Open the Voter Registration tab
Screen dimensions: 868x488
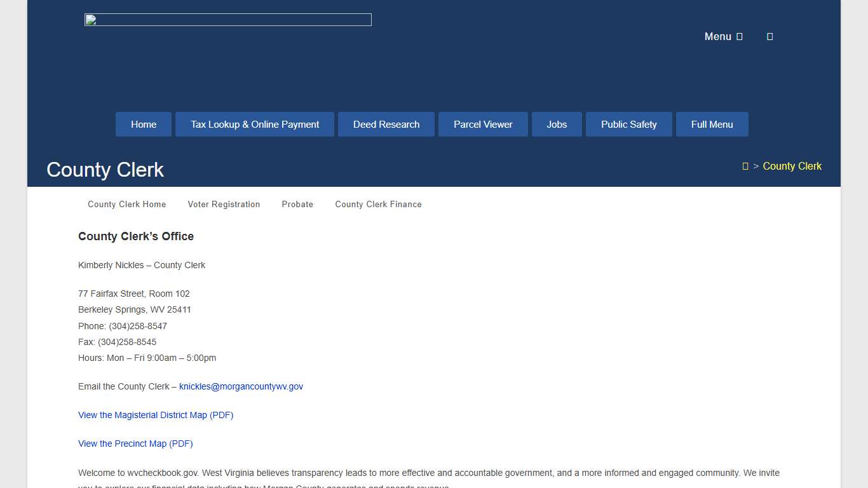coord(224,205)
